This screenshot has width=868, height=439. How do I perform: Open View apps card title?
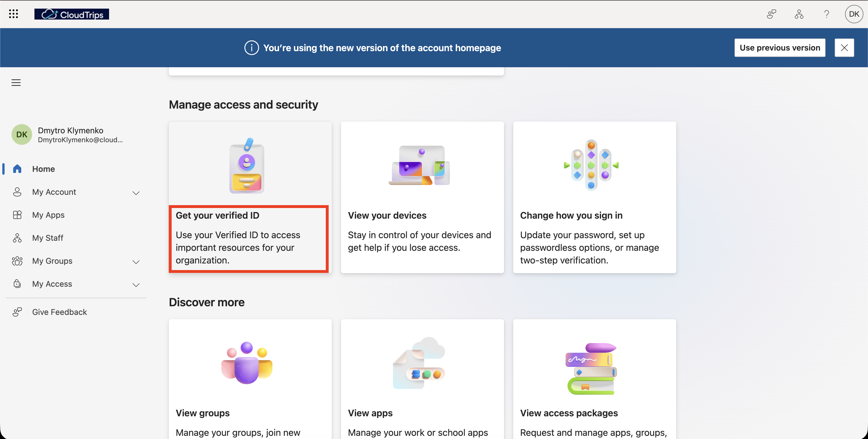(370, 413)
